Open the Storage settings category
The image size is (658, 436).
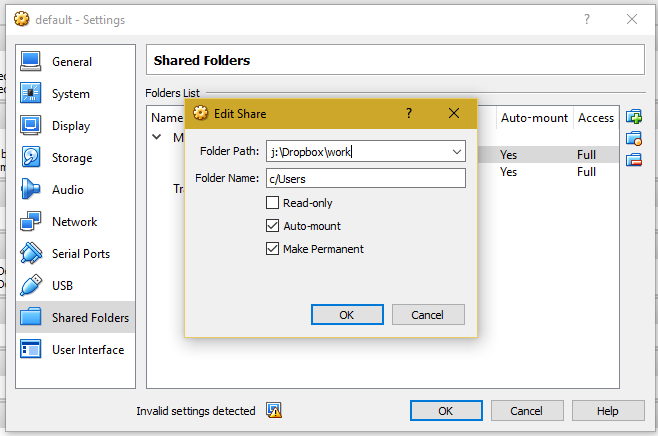pyautogui.click(x=71, y=158)
